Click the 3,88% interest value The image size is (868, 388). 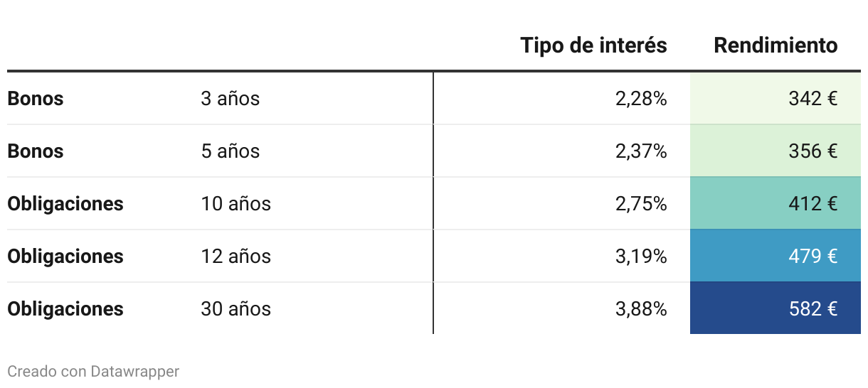coord(641,309)
